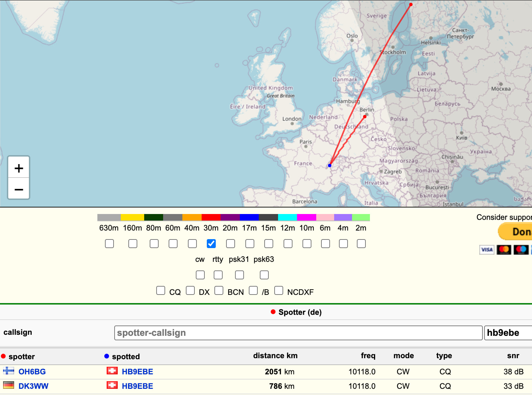Screen dimensions: 532x395
Task: Open the DK3WW spotter callsign link
Action: [33, 386]
